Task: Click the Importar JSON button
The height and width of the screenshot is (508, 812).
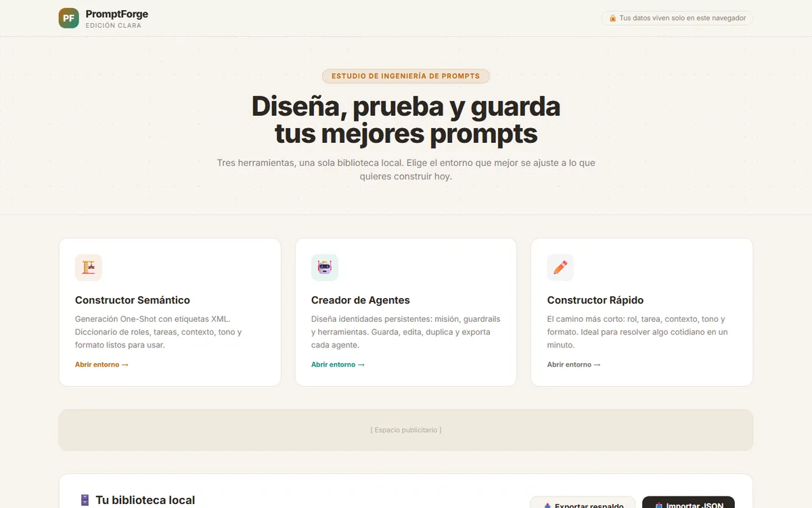Action: [x=688, y=503]
